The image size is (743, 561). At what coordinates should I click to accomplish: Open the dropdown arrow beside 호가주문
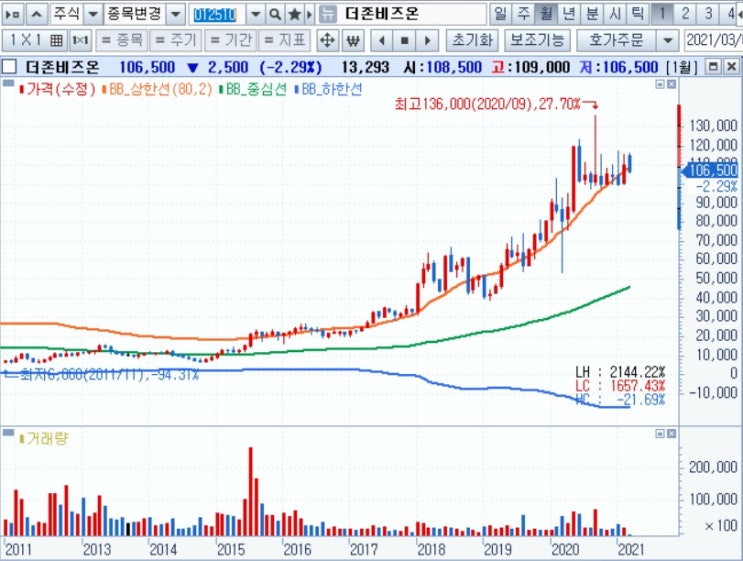[668, 40]
